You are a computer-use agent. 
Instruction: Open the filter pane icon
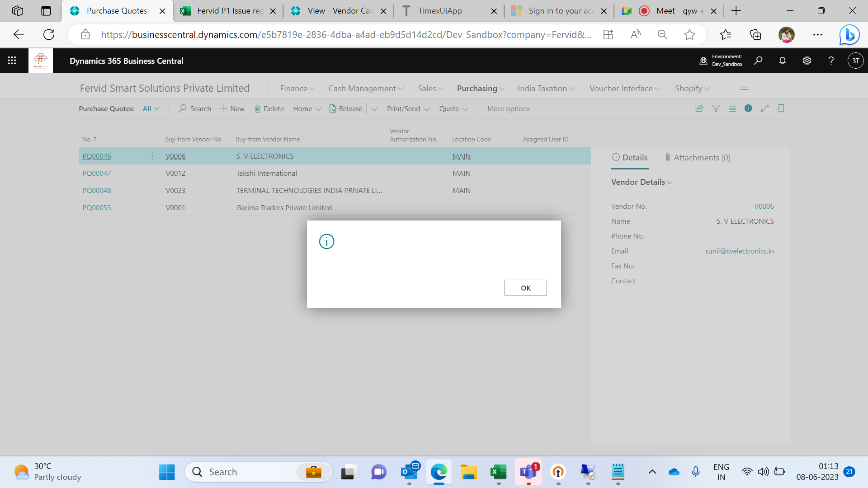tap(716, 108)
